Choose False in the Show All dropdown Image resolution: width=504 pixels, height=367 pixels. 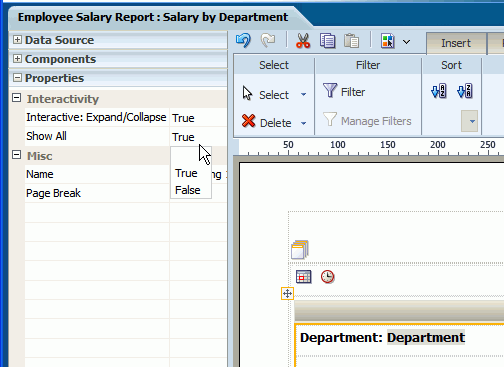(188, 190)
